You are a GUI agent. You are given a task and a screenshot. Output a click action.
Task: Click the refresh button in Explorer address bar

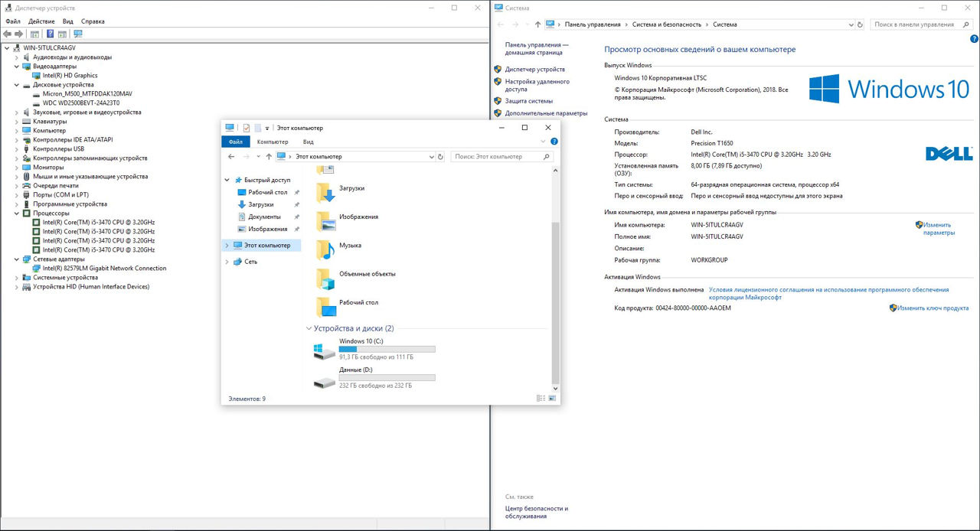point(440,157)
